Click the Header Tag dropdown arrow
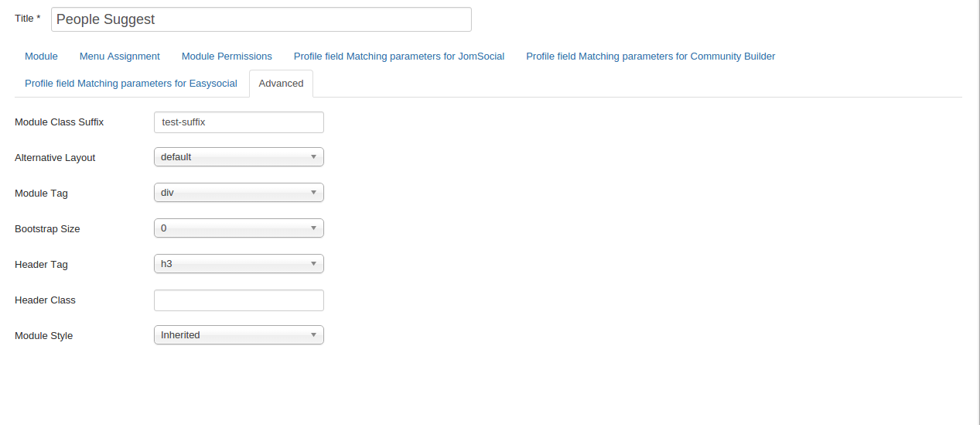 [313, 264]
